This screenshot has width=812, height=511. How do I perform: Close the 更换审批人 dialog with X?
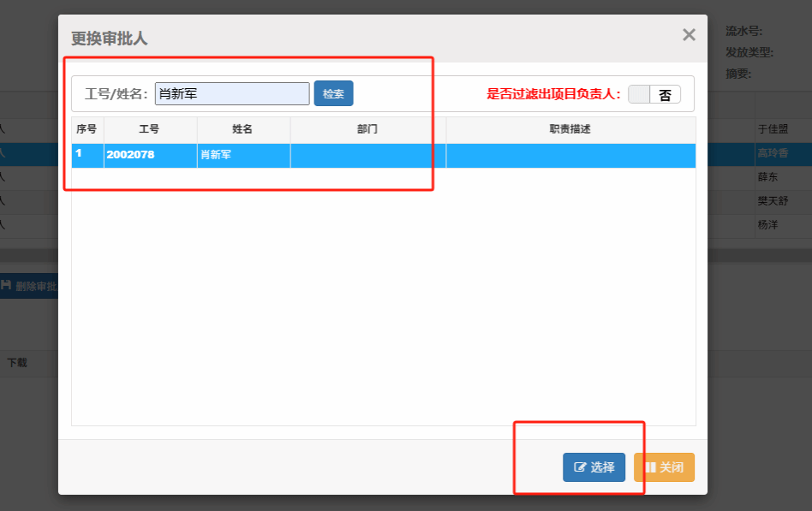click(689, 35)
